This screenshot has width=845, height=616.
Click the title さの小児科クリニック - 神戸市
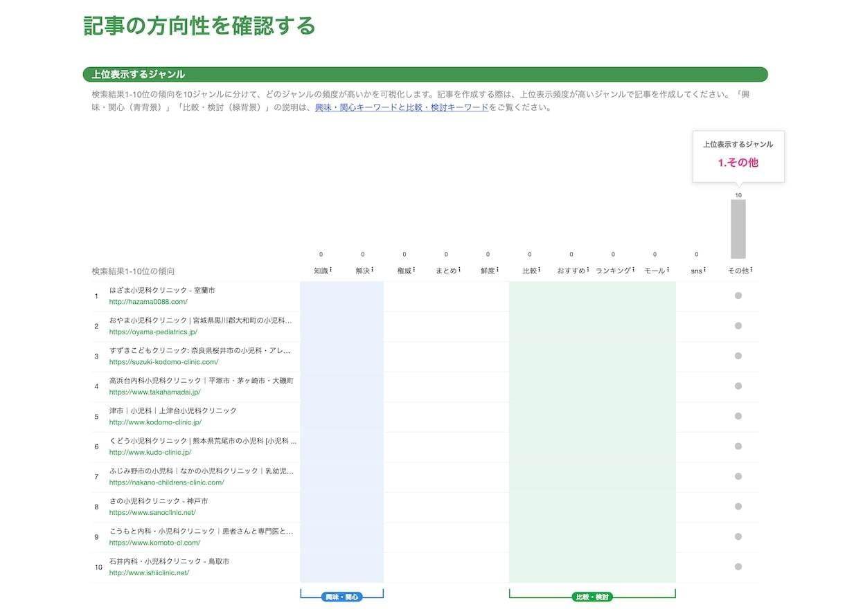pos(159,501)
